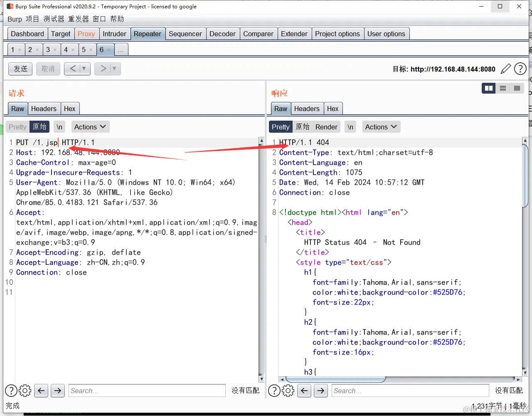This screenshot has height=416, width=532.
Task: Click request search input field
Action: point(147,391)
